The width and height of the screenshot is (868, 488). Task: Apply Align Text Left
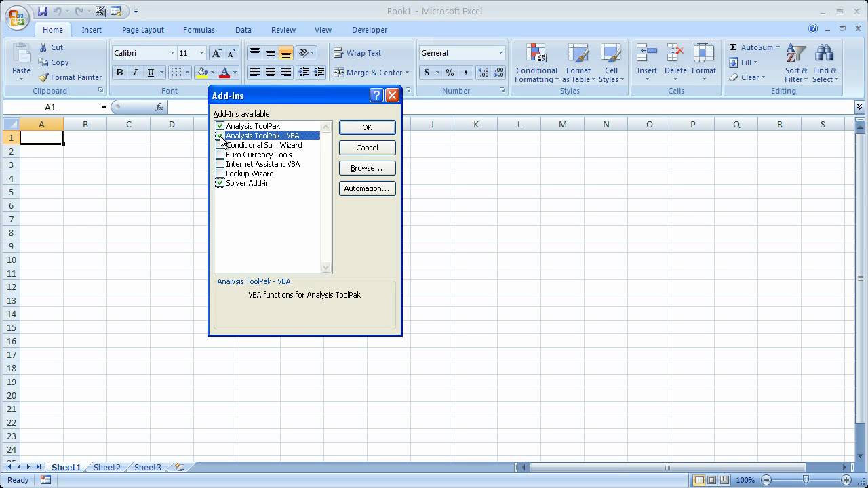(x=254, y=73)
